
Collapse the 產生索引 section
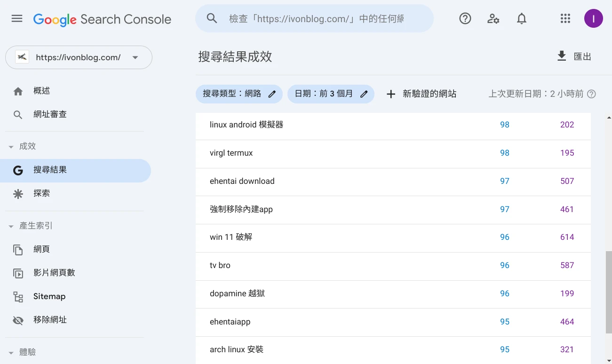11,226
